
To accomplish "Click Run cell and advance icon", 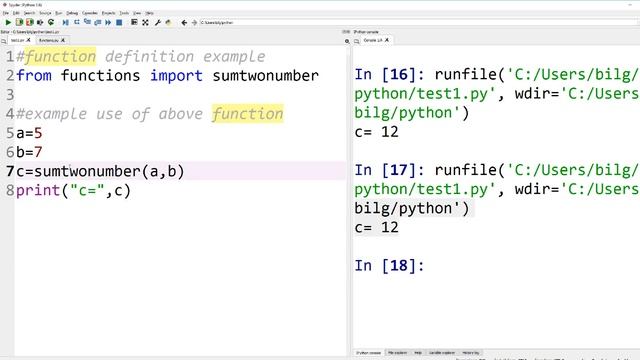I will (x=30, y=22).
